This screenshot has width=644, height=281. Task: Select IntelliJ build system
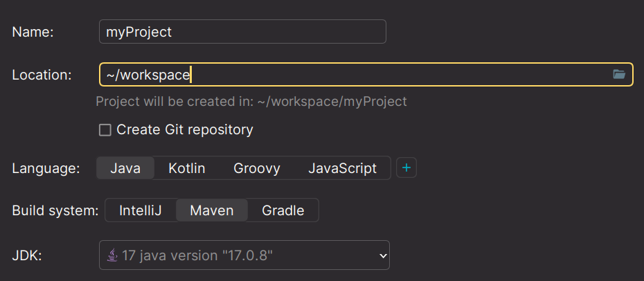coord(141,210)
